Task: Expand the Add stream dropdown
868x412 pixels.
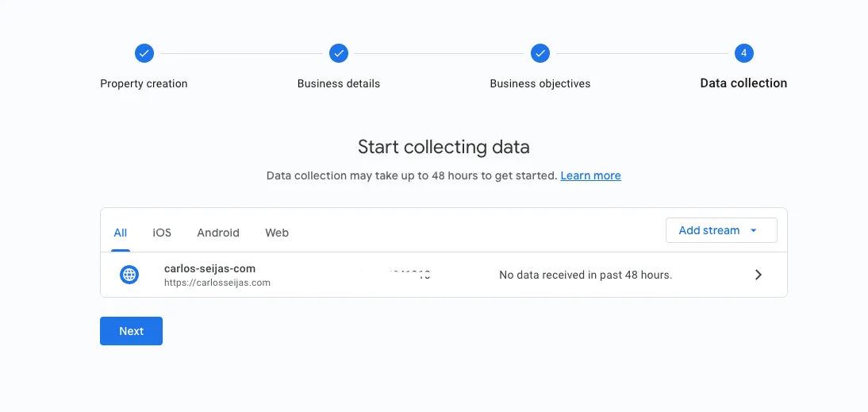Action: 720,230
